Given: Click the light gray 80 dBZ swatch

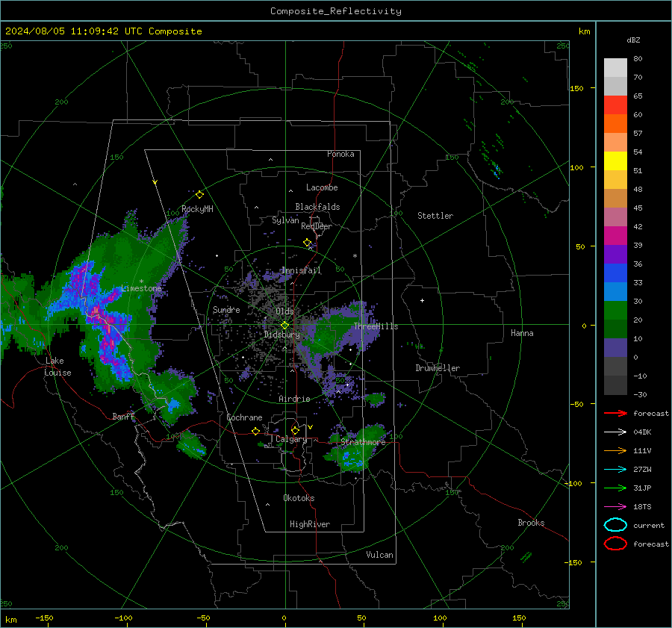Looking at the screenshot, I should 615,68.
